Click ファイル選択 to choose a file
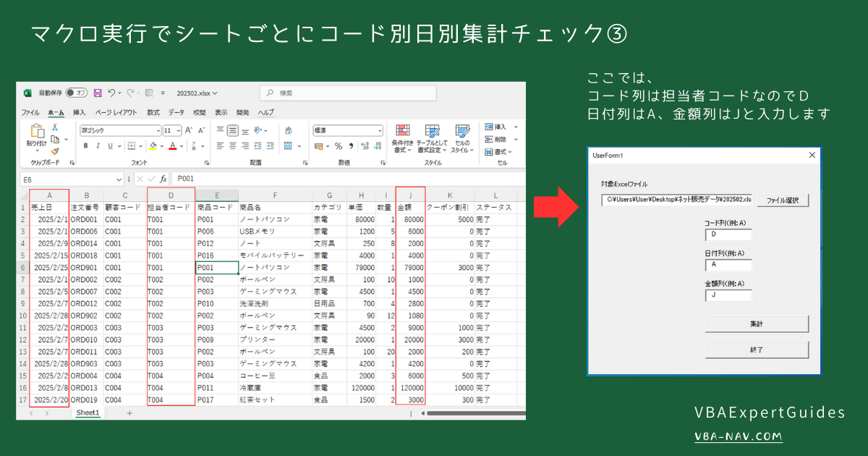Image resolution: width=868 pixels, height=456 pixels. coord(782,200)
